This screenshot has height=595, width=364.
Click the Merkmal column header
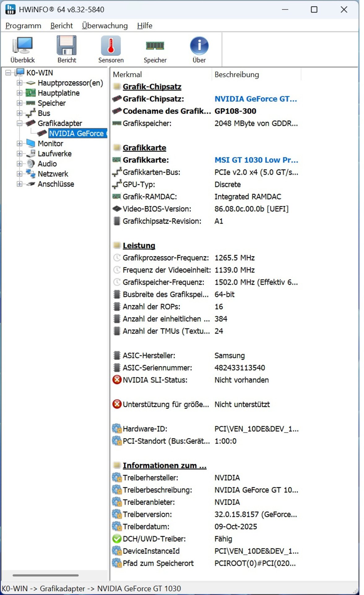pyautogui.click(x=161, y=74)
